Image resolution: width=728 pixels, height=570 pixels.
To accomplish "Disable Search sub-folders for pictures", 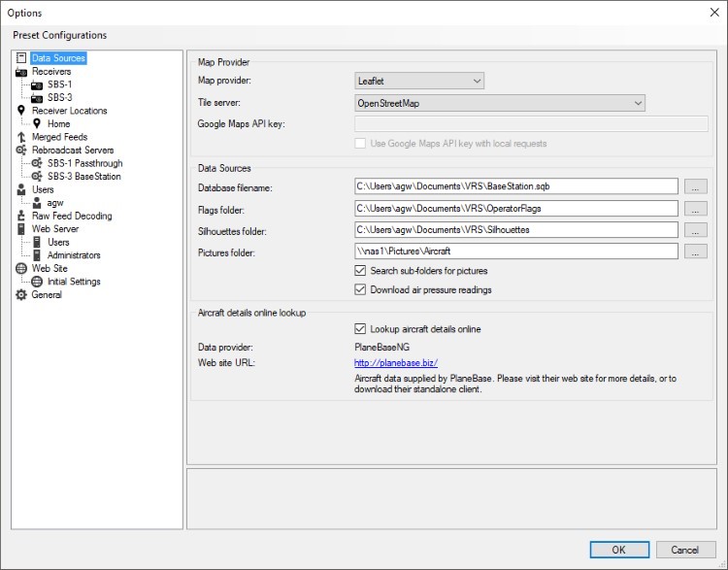I will (361, 271).
